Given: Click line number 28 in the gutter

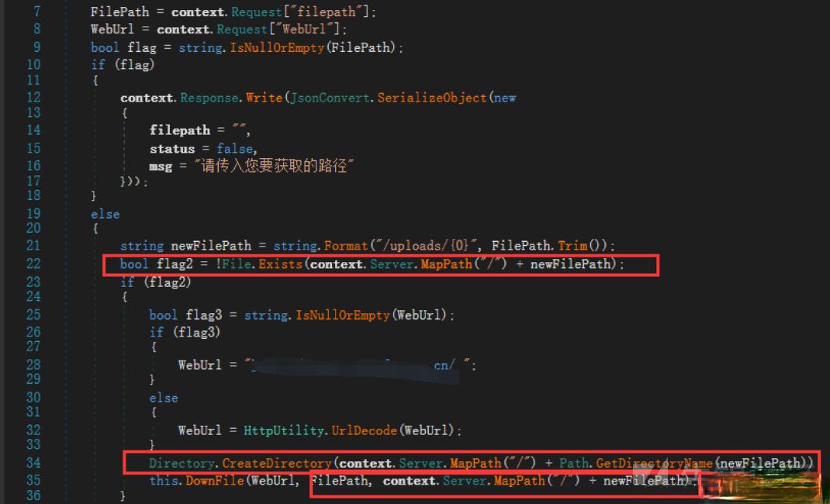Looking at the screenshot, I should (x=33, y=364).
